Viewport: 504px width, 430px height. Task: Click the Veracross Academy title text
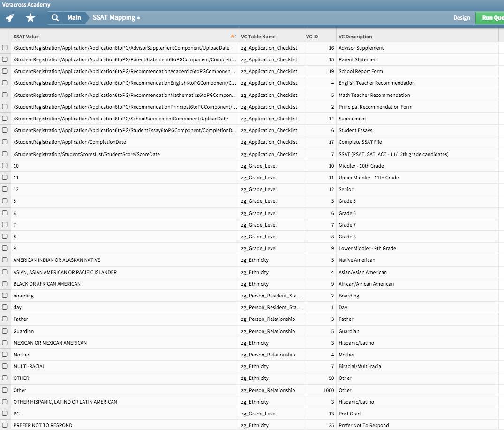26,5
